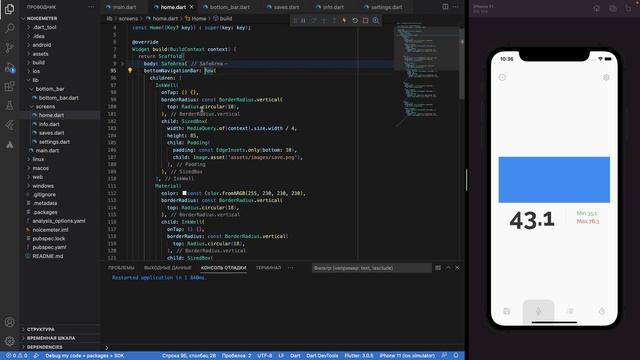Open the Search view in activity bar

point(9,28)
